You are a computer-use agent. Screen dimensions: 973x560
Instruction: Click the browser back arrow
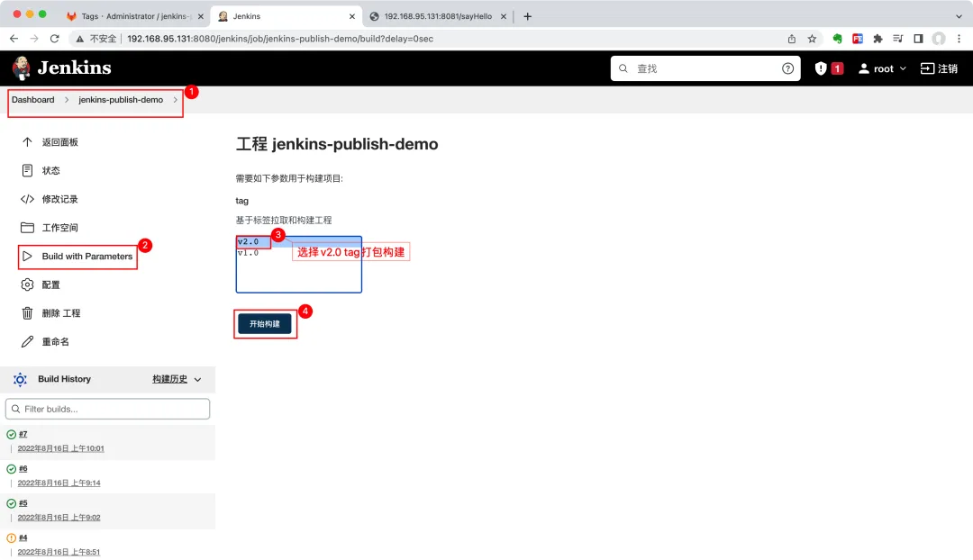[x=14, y=39]
